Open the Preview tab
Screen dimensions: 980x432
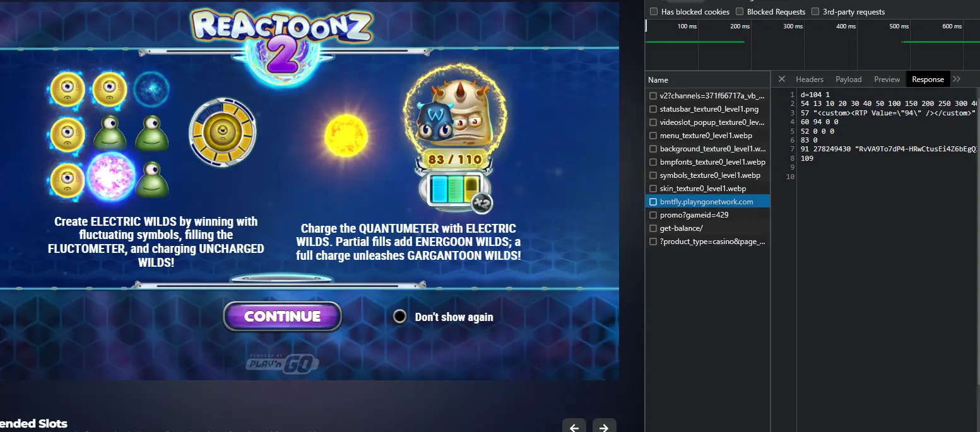coord(887,79)
